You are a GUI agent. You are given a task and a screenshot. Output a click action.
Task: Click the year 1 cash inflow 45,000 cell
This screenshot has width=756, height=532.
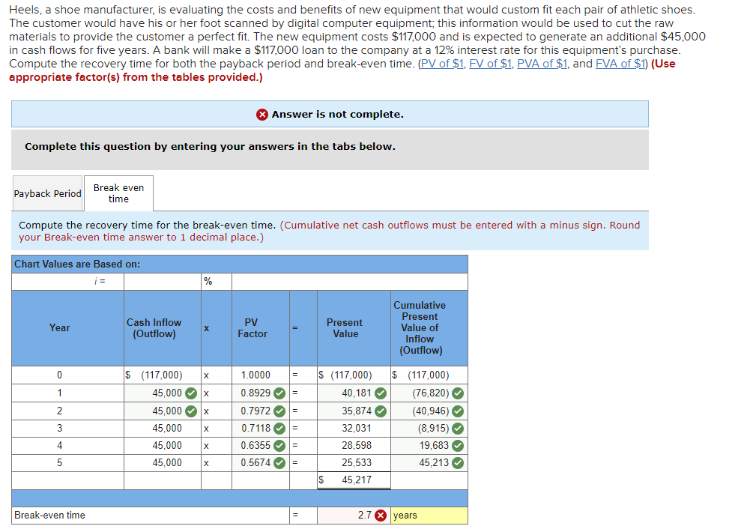(x=163, y=393)
